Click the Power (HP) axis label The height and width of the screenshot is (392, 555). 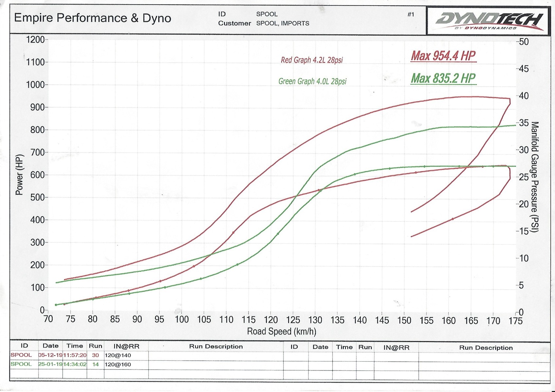(19, 175)
